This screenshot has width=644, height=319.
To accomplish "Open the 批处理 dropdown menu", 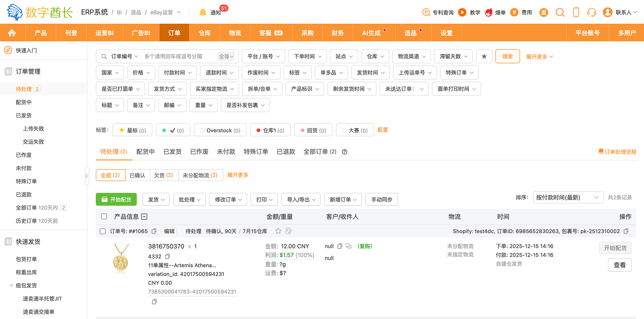I will (189, 199).
